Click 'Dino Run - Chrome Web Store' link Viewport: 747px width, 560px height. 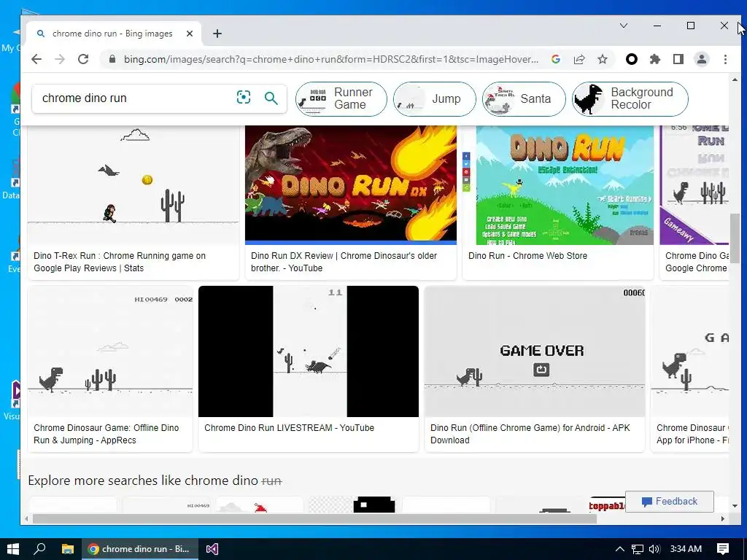528,256
